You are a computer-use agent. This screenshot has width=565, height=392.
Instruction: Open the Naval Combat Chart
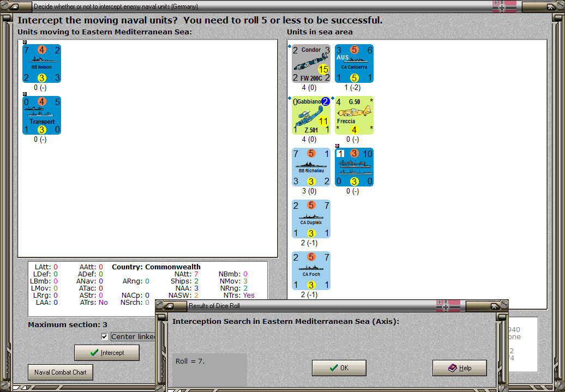pyautogui.click(x=60, y=372)
